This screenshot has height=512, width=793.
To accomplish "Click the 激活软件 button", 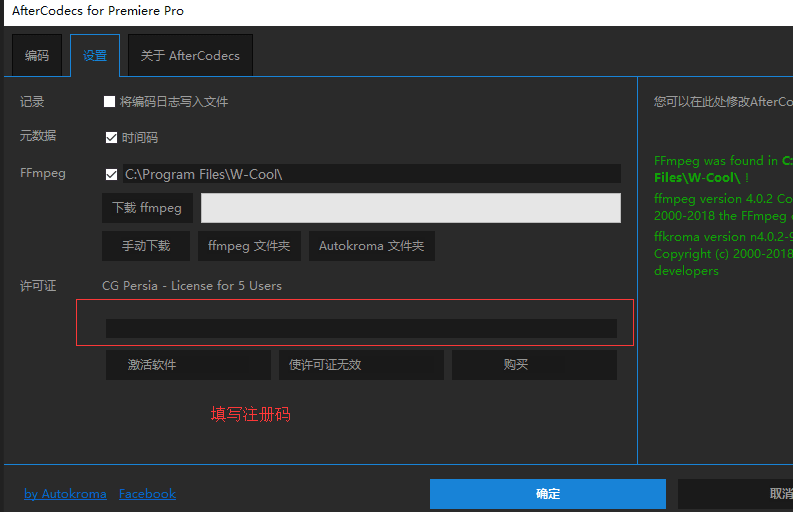I will 188,365.
